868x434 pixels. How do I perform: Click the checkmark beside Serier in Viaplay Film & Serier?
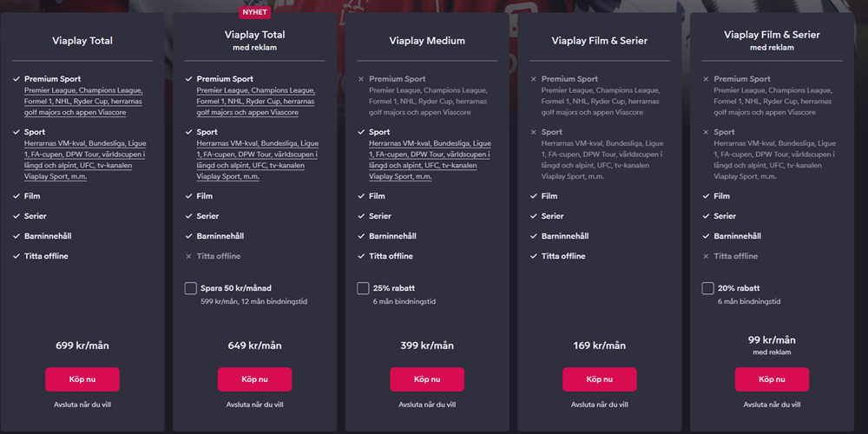pyautogui.click(x=534, y=216)
